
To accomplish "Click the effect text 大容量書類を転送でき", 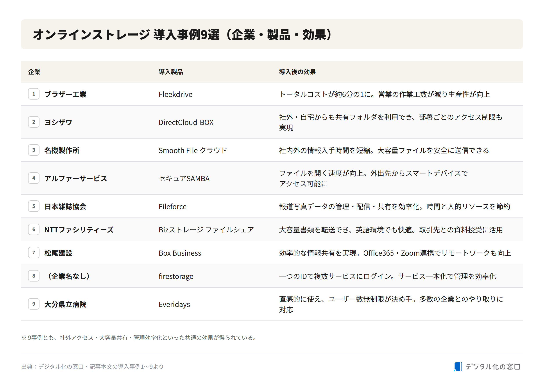I will point(314,230).
